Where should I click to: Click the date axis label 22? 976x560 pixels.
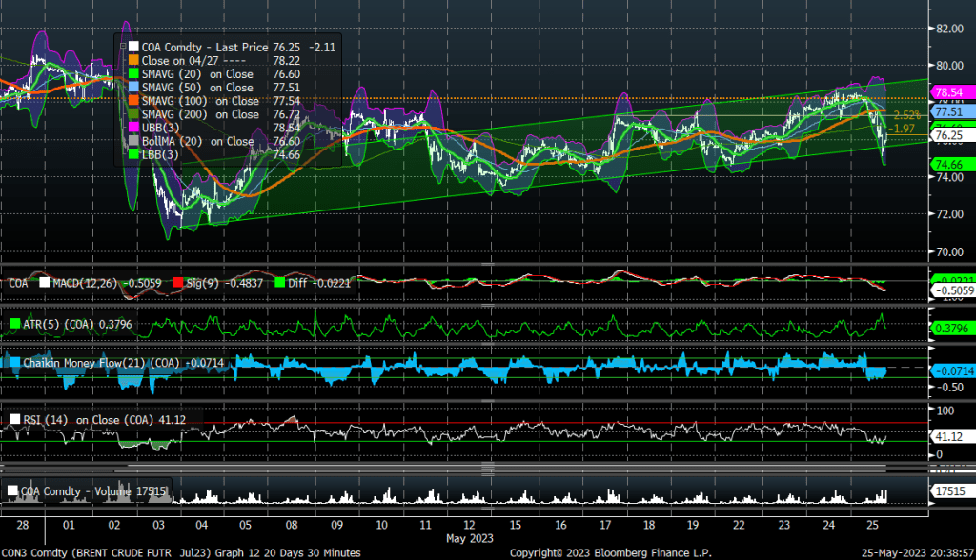739,525
